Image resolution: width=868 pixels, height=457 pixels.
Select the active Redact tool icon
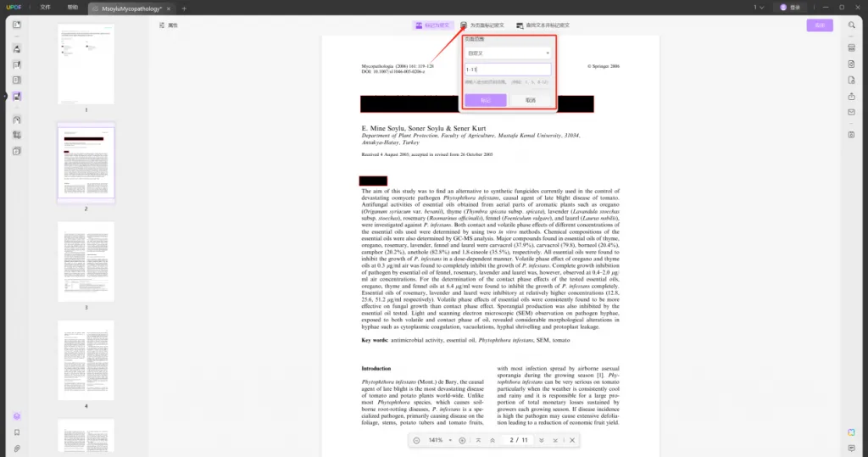click(x=17, y=97)
